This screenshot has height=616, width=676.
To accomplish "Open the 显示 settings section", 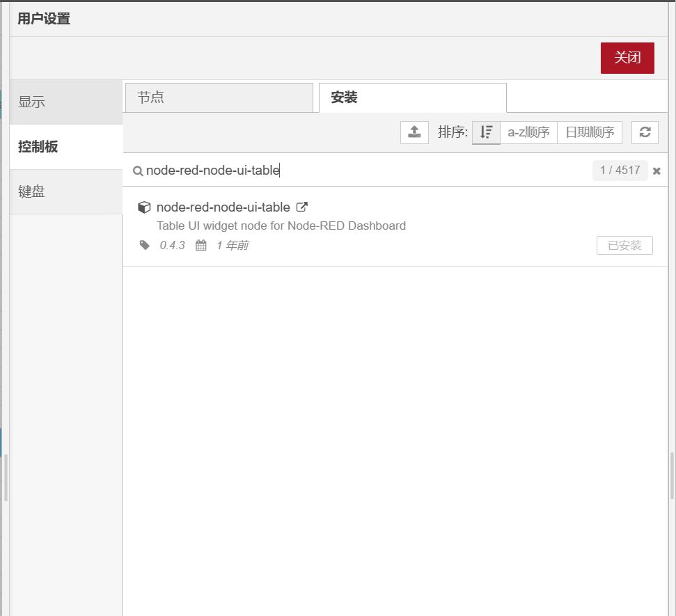I will pyautogui.click(x=66, y=102).
